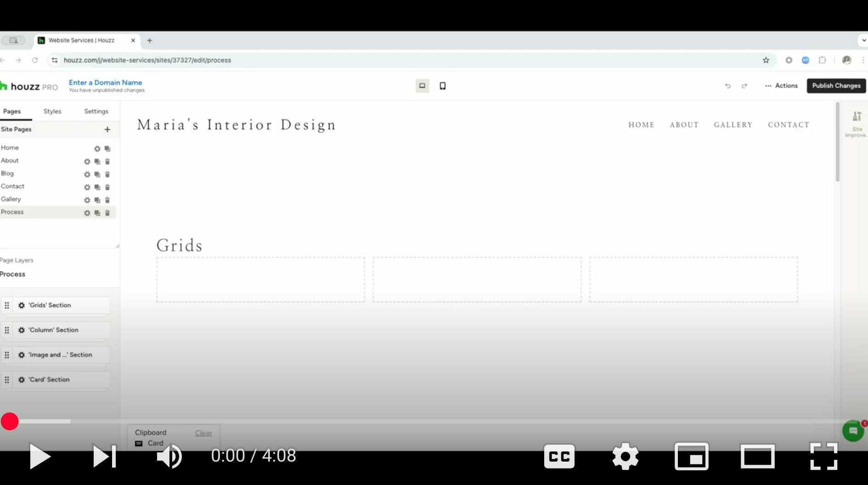Image resolution: width=868 pixels, height=485 pixels.
Task: Toggle closed captions on the video
Action: coord(559,456)
